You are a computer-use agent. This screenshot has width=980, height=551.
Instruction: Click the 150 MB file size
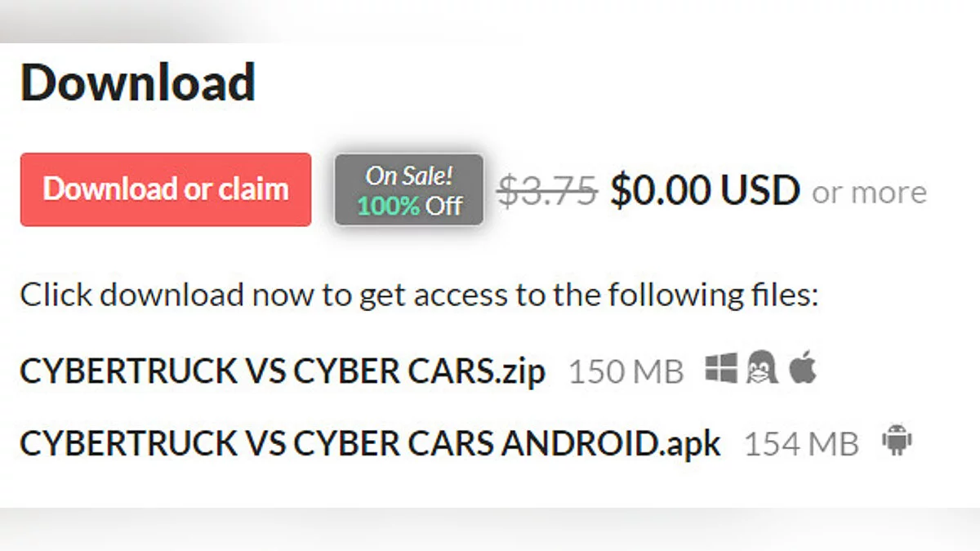click(626, 372)
